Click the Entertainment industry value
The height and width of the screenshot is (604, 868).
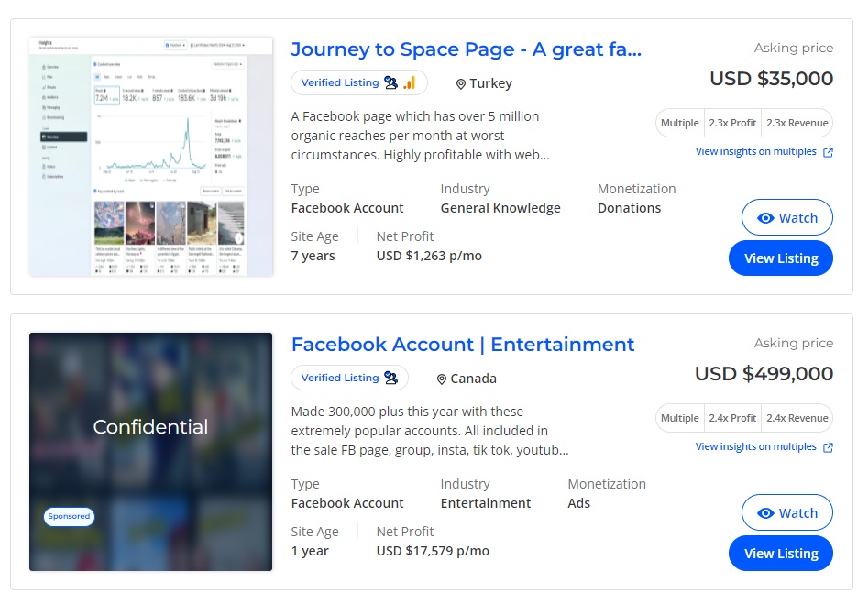tap(486, 503)
